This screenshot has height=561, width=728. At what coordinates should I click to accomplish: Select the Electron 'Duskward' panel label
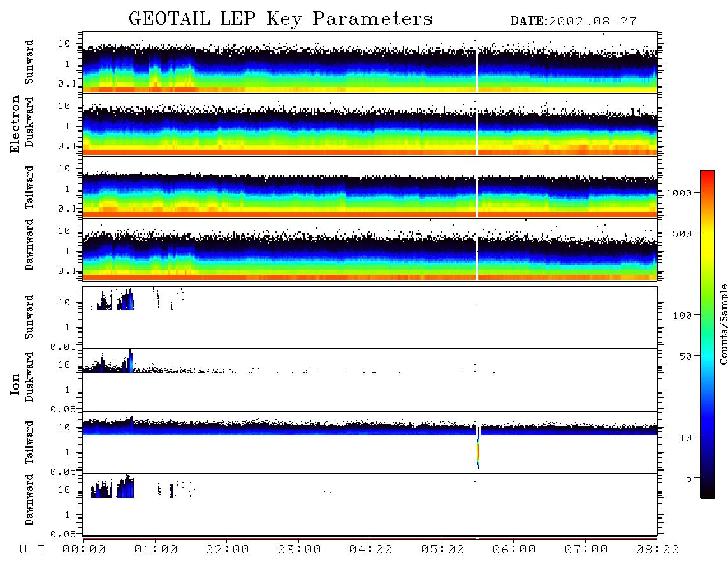click(x=29, y=122)
